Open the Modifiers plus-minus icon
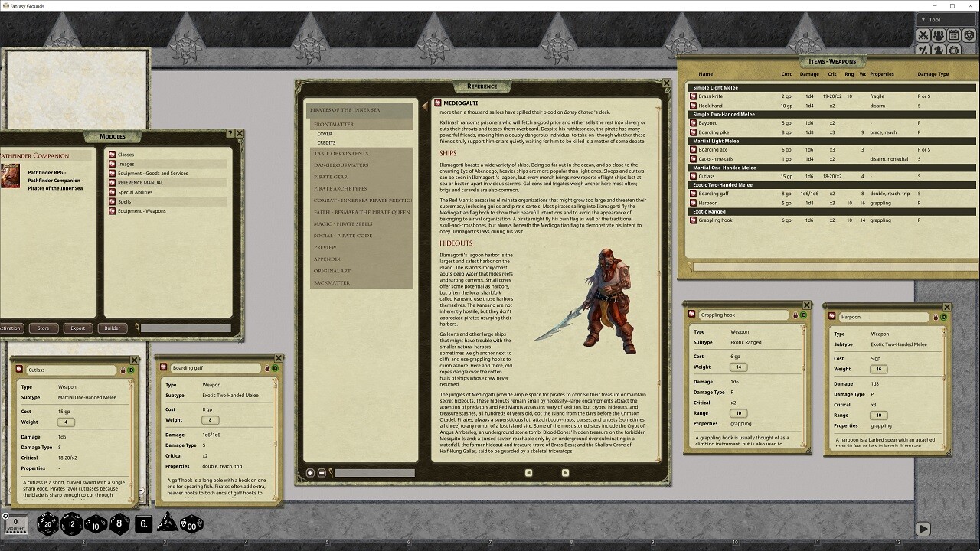This screenshot has height=551, width=980. coord(923,50)
